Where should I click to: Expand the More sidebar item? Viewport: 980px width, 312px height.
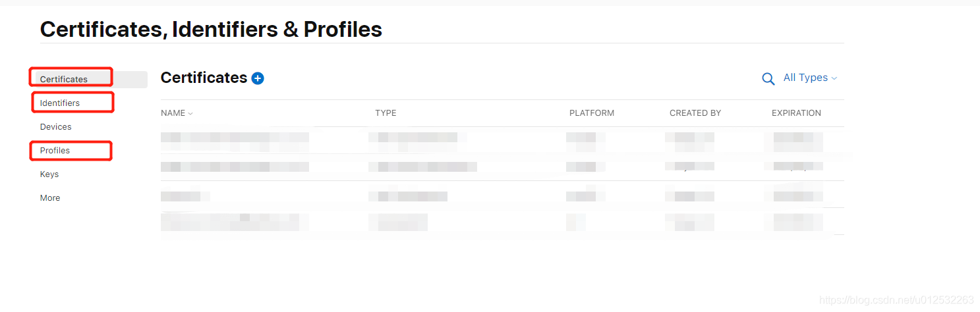click(x=50, y=197)
